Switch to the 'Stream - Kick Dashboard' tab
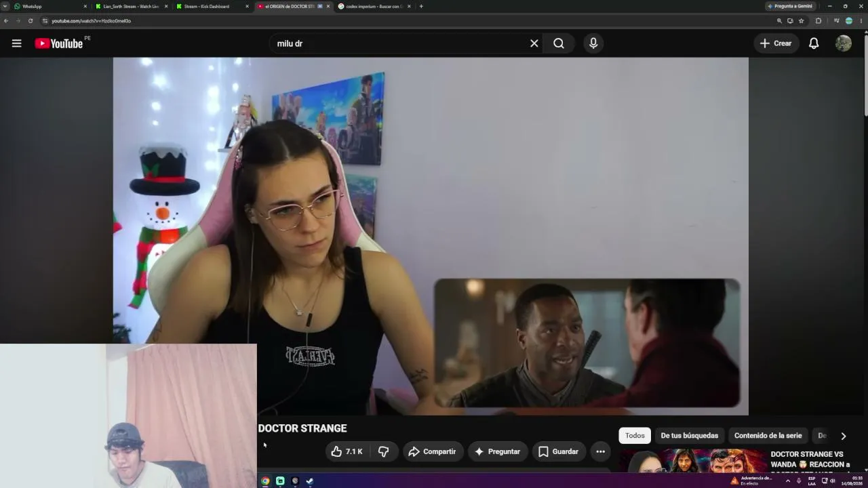 point(212,6)
